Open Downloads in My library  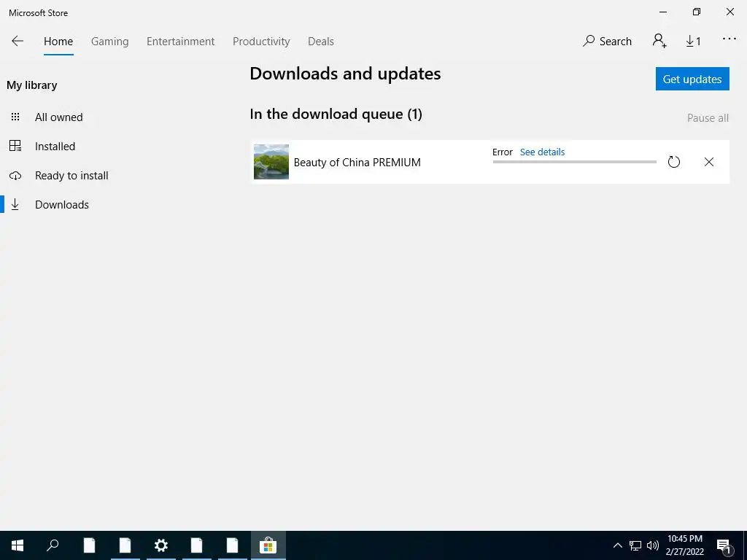click(61, 205)
